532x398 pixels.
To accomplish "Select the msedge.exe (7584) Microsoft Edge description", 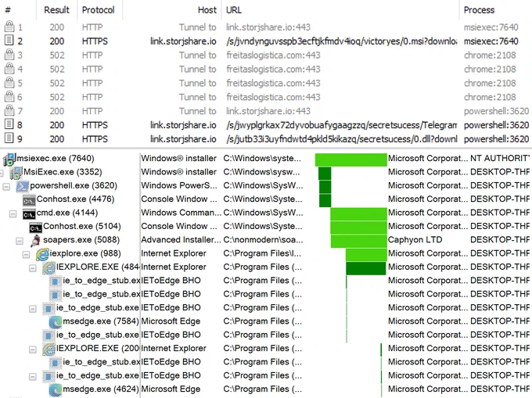I will click(171, 321).
